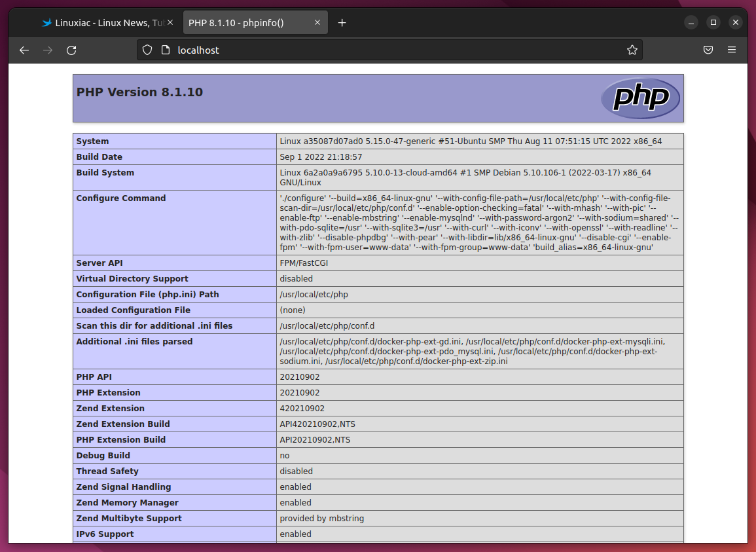This screenshot has width=756, height=552.
Task: Click the Additional .ini files parsed label
Action: pos(135,342)
